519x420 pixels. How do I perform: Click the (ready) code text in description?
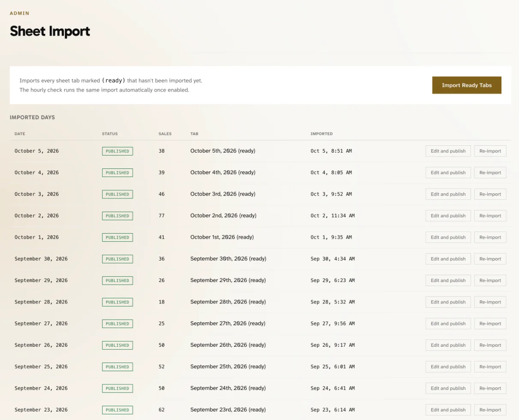point(114,80)
